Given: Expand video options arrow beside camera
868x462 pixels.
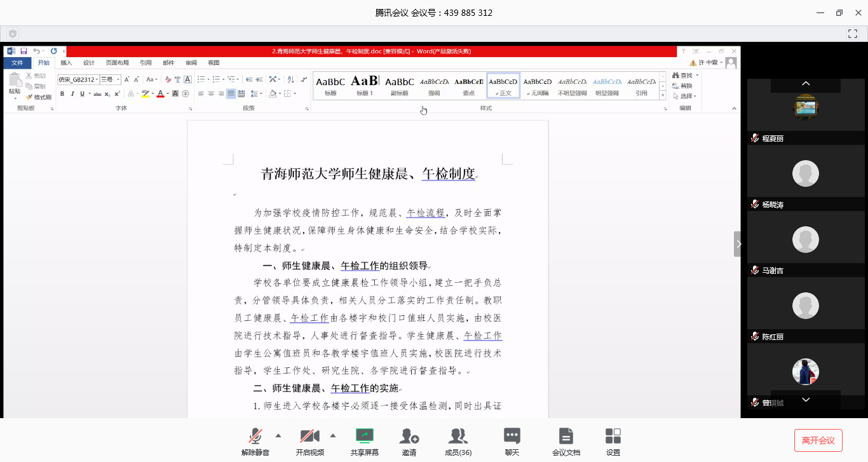Looking at the screenshot, I should [333, 435].
